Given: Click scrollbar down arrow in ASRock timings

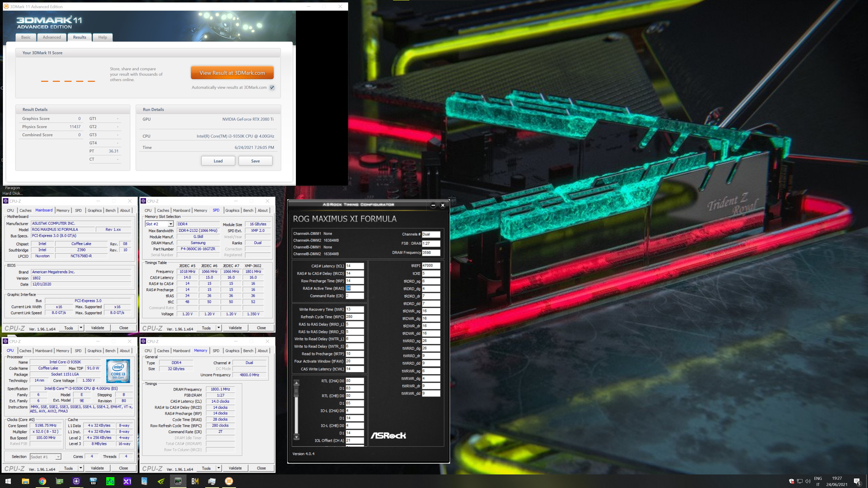Looking at the screenshot, I should 297,437.
